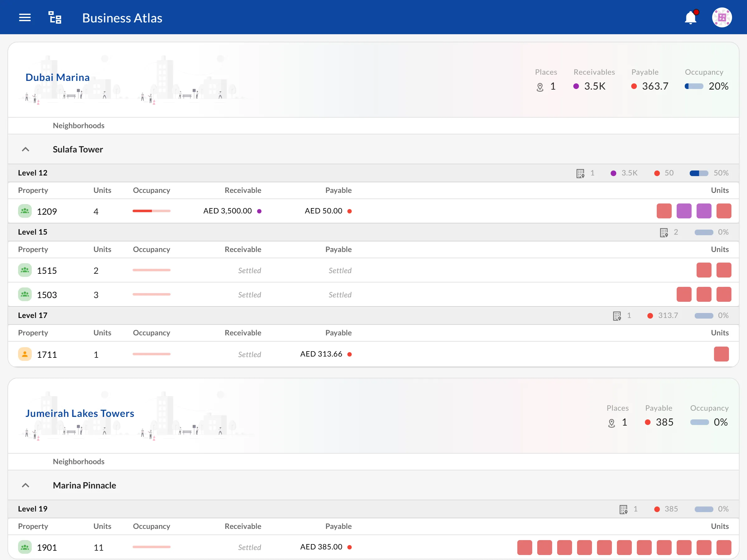The image size is (747, 560).
Task: Click the Jumeirah Lakes Towers 0% occupancy bar
Action: 699,422
